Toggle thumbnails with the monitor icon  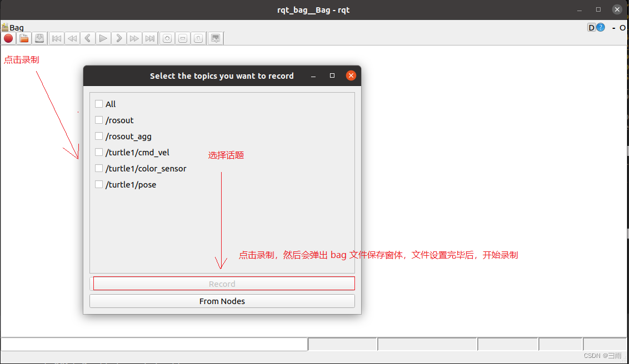click(x=216, y=38)
